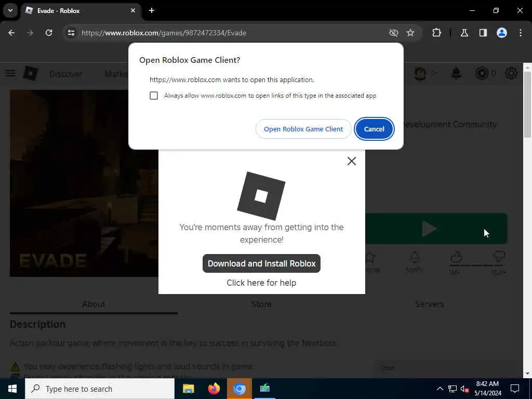Image resolution: width=532 pixels, height=399 pixels.
Task: Click the address bar URL
Action: coord(164,33)
